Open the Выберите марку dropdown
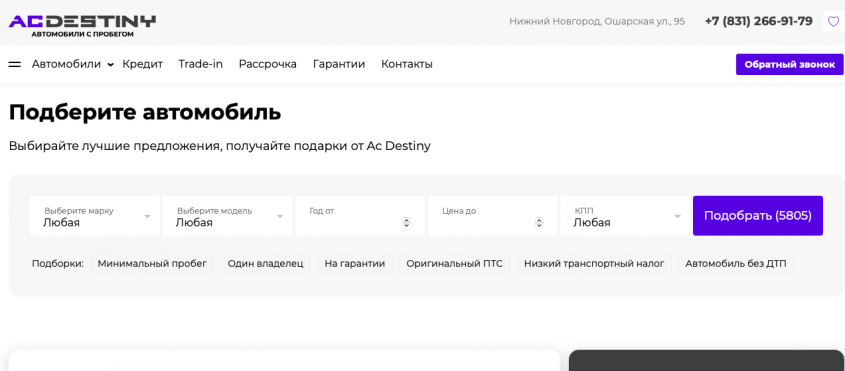This screenshot has height=371, width=845. point(95,216)
